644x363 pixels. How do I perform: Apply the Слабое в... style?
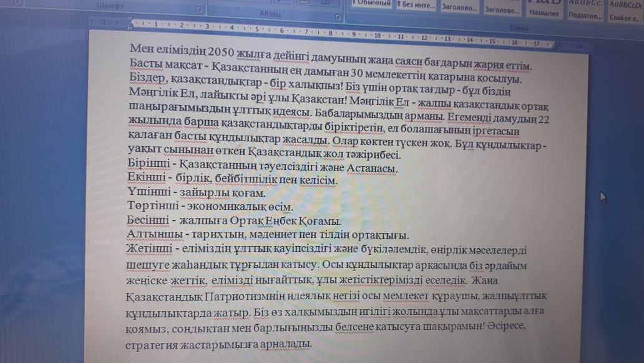625,12
